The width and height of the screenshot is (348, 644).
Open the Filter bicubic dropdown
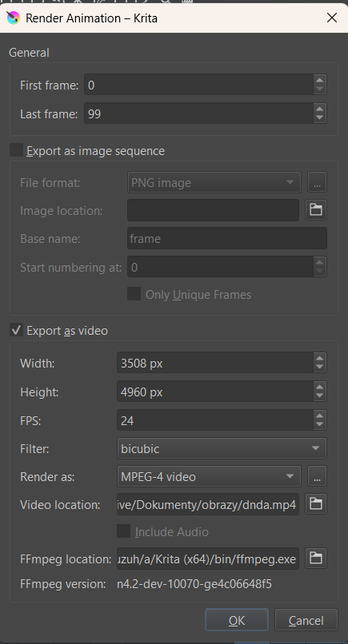click(222, 448)
